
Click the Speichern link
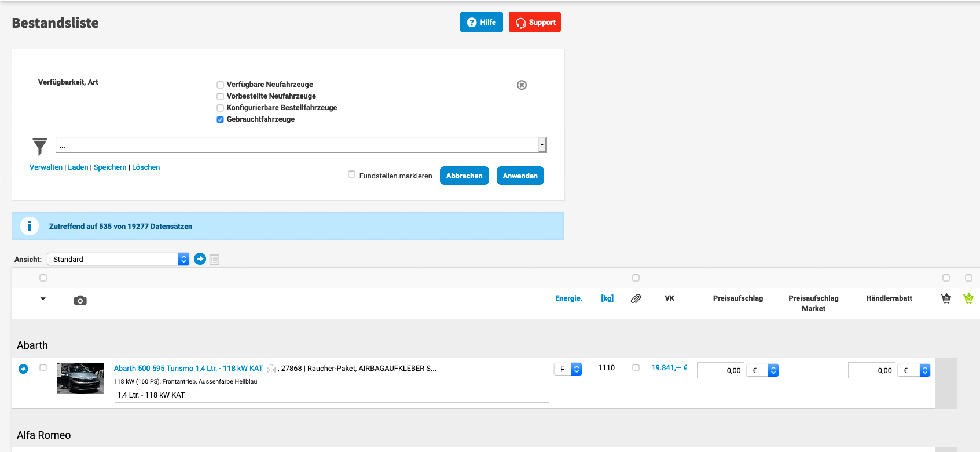point(110,167)
